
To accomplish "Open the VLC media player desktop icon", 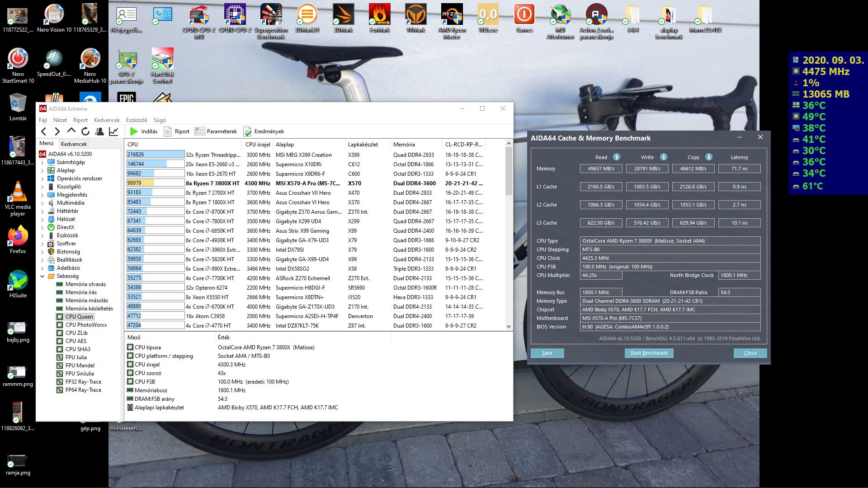I will click(x=18, y=198).
